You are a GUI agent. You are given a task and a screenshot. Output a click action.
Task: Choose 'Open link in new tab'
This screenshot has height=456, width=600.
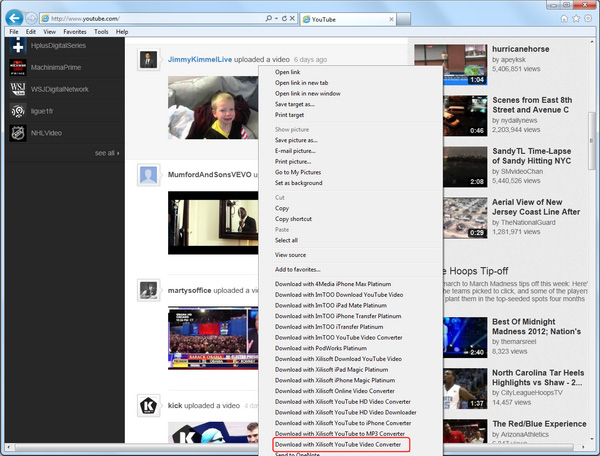pos(301,83)
